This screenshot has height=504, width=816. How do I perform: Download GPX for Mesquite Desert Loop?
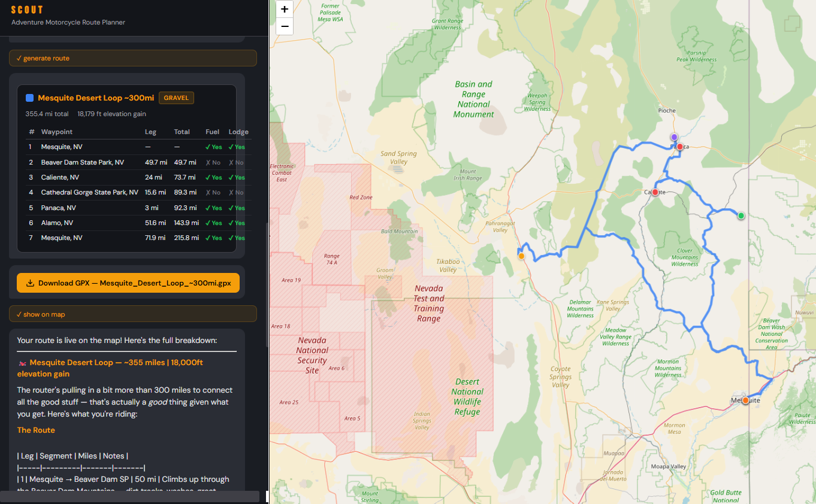pos(128,283)
